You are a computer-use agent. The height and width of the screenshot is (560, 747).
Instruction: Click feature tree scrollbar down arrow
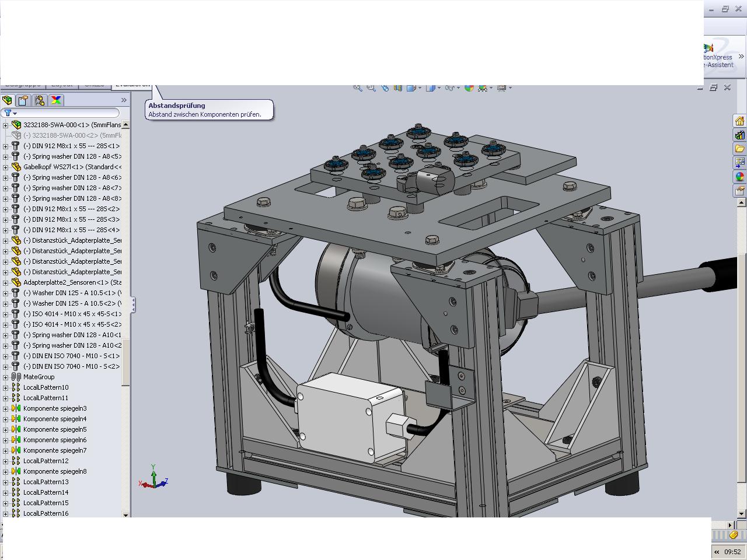click(x=125, y=514)
